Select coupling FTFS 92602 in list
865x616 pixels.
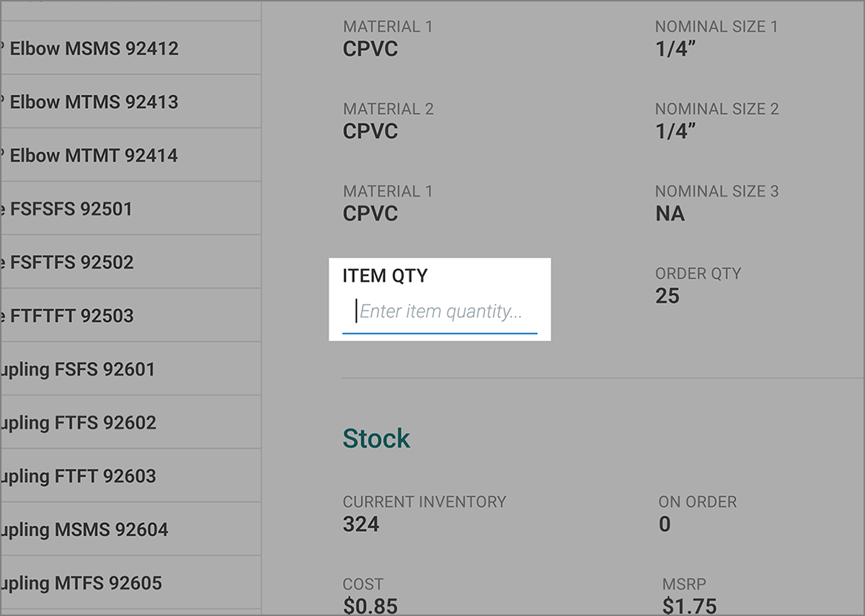pyautogui.click(x=130, y=421)
